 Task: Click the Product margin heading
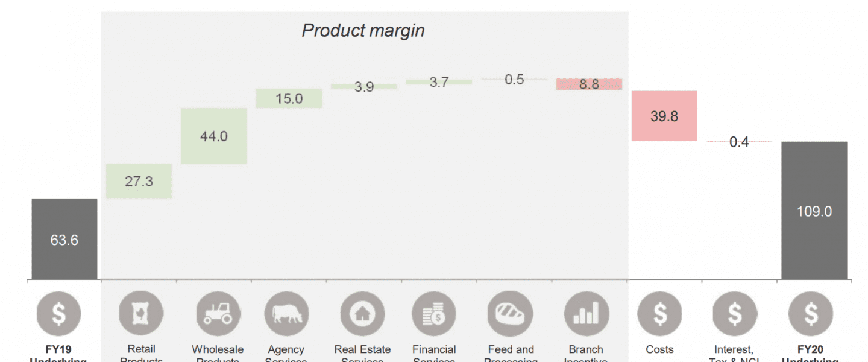pos(363,30)
